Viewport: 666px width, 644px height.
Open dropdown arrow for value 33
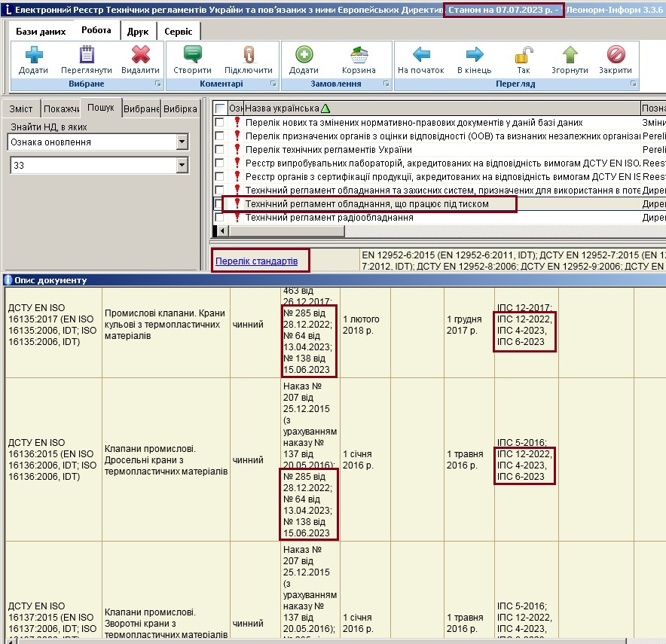(x=182, y=165)
